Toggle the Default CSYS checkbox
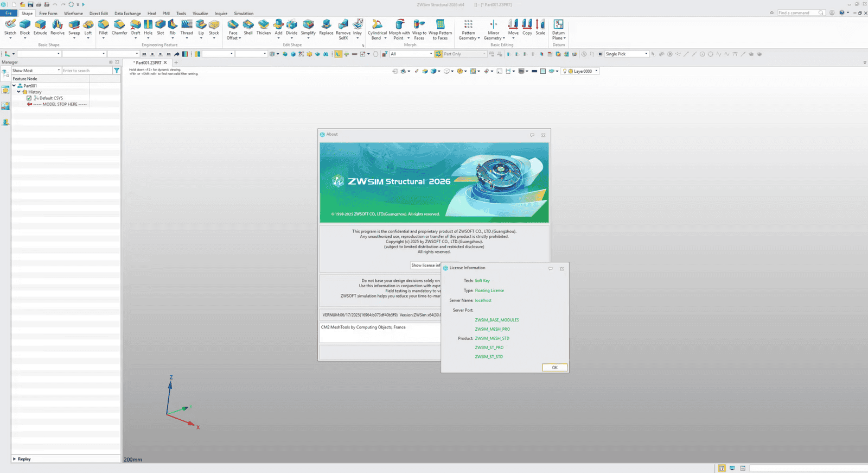The height and width of the screenshot is (473, 868). [29, 98]
